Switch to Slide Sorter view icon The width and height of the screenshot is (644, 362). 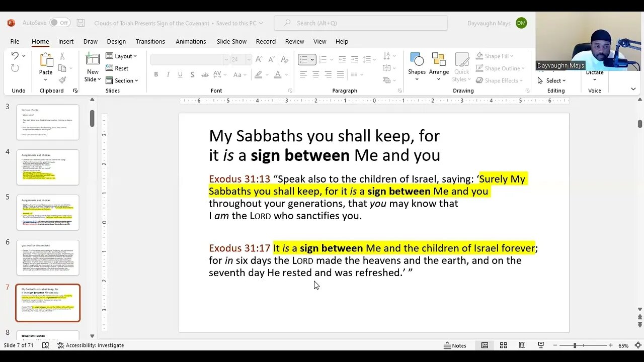tap(503, 345)
